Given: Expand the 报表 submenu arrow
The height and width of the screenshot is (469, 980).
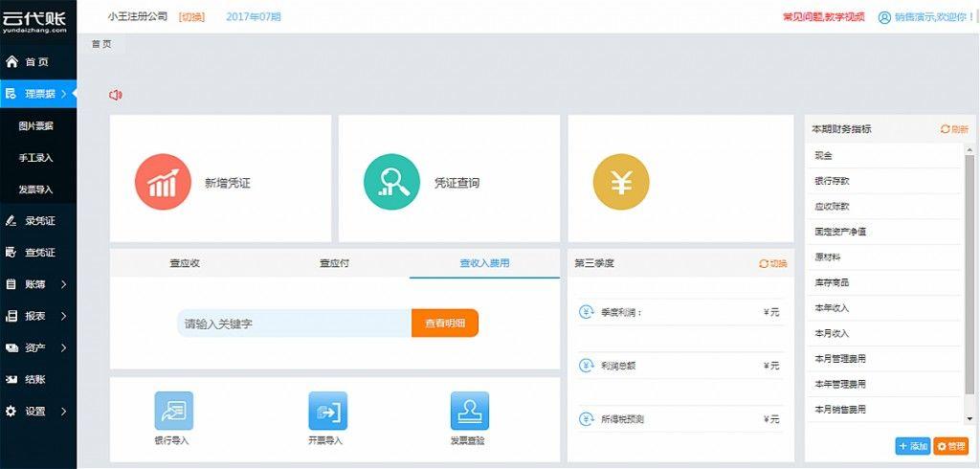Looking at the screenshot, I should point(64,317).
